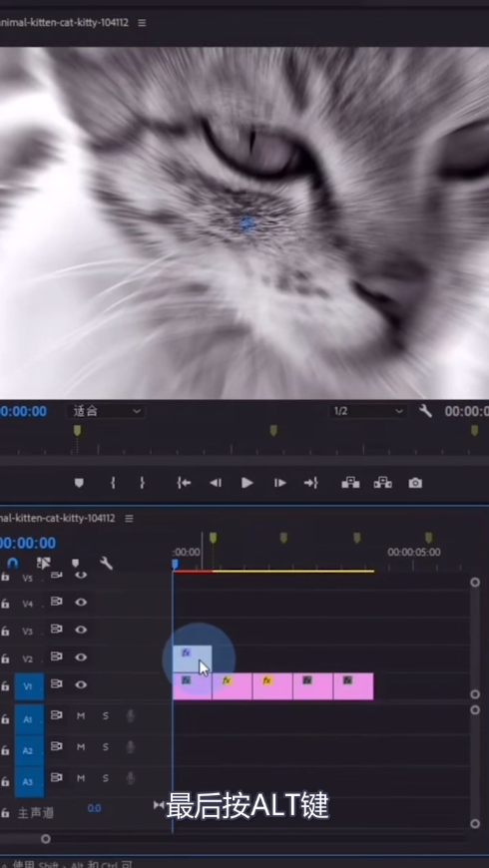Open Program Monitor wrench settings
Image resolution: width=489 pixels, height=868 pixels.
click(425, 411)
